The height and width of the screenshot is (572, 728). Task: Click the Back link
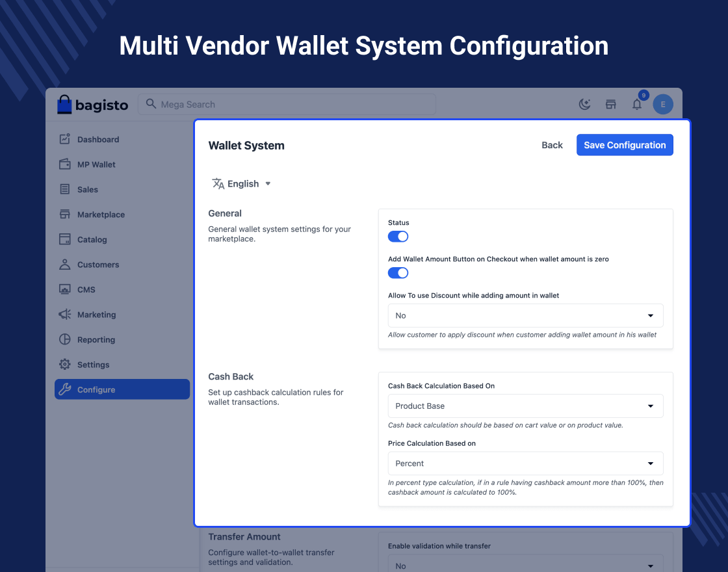[x=552, y=146]
